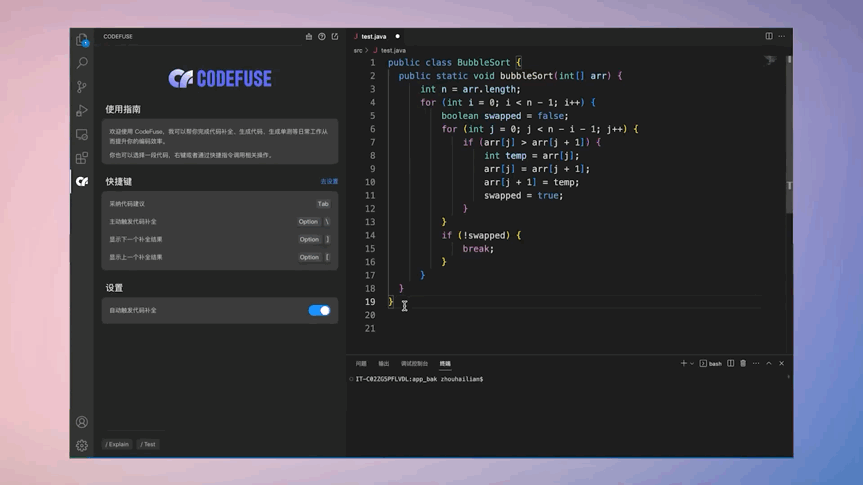Open the 调试控制台 (Debug Console) panel tab
Viewport: 863px width, 485px height.
click(x=414, y=363)
